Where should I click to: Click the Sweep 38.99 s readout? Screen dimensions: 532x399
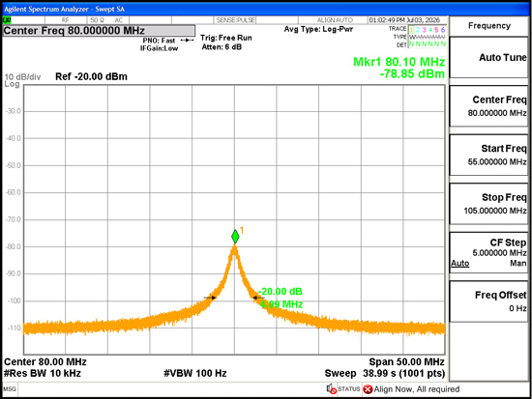coord(385,373)
